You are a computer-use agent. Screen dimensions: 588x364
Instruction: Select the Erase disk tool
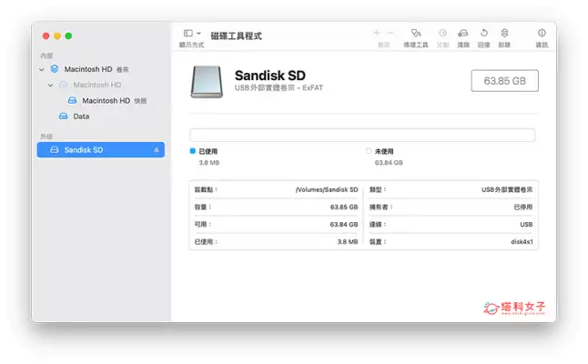463,34
